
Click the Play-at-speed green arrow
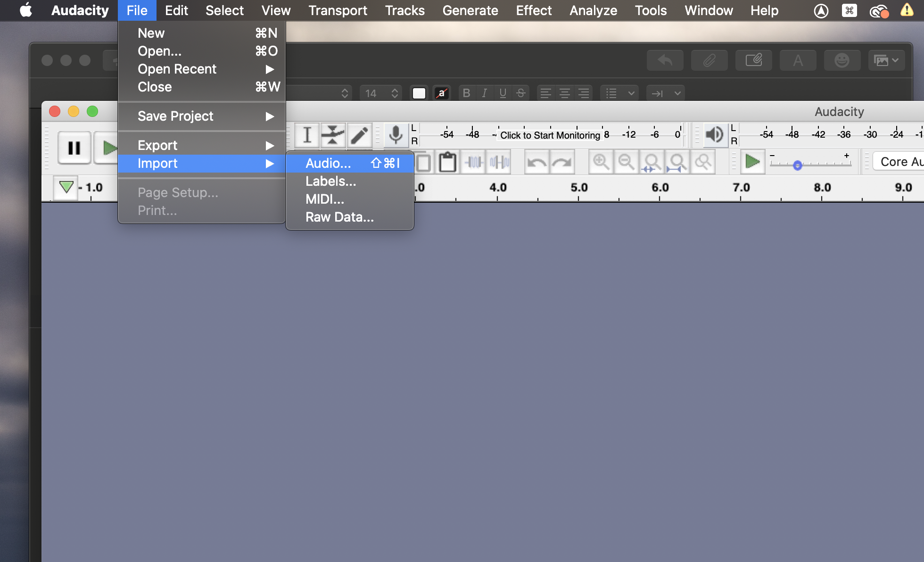click(x=752, y=162)
